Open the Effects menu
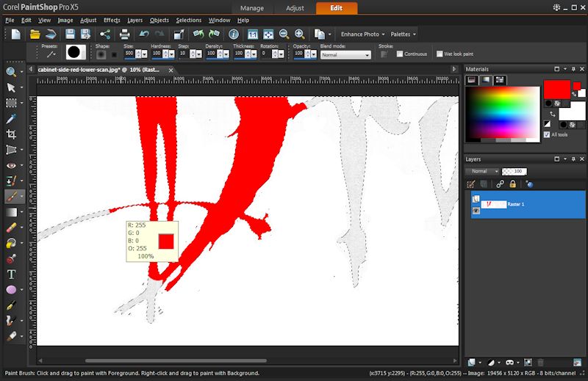588x381 pixels. pyautogui.click(x=112, y=20)
